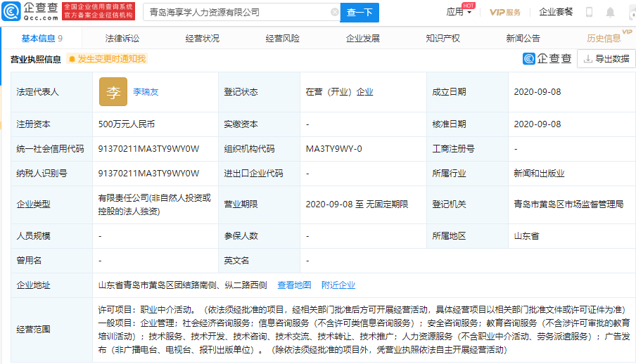This screenshot has height=364, width=636.
Task: Click industry value 新闻和出版业
Action: [x=539, y=174]
